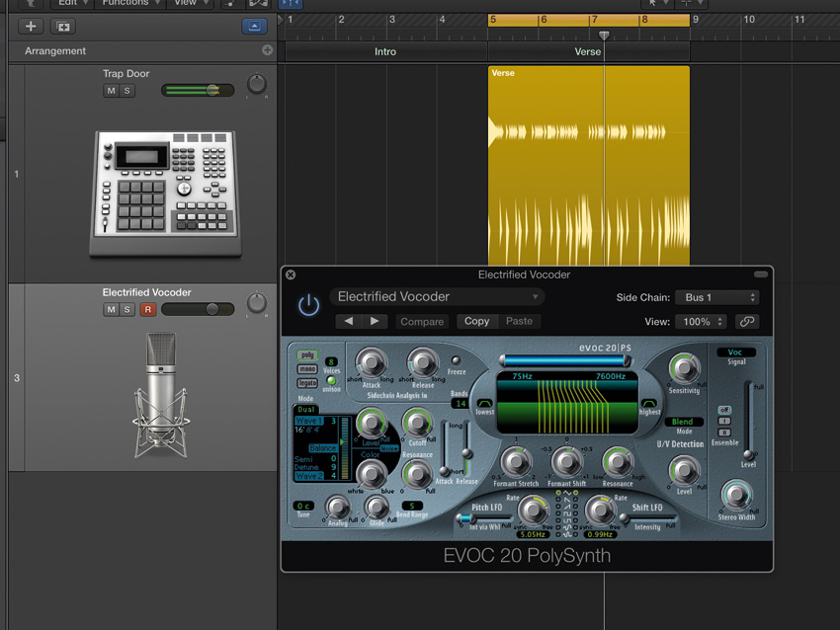
Task: Click the Sensitivity knob
Action: [x=684, y=368]
